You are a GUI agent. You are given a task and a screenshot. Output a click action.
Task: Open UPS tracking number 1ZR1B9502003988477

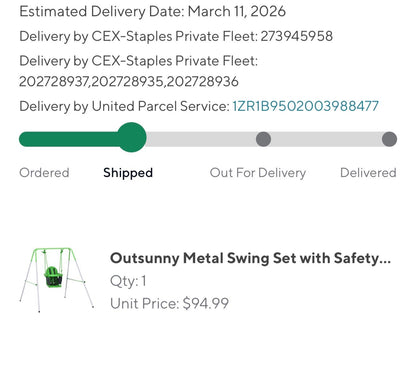click(x=305, y=106)
